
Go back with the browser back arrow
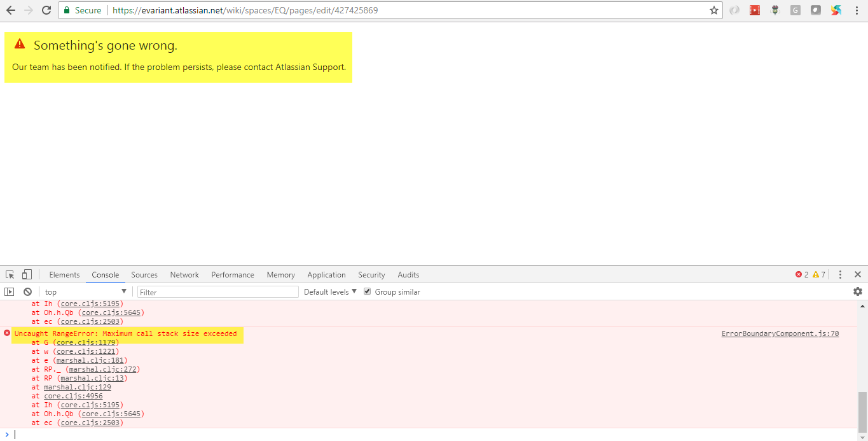10,10
